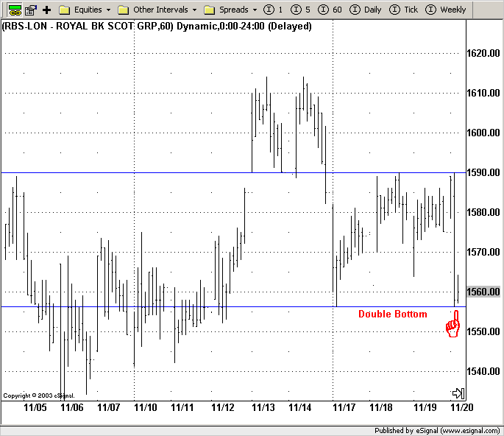Click the 1550.00 price axis label

coord(483,331)
